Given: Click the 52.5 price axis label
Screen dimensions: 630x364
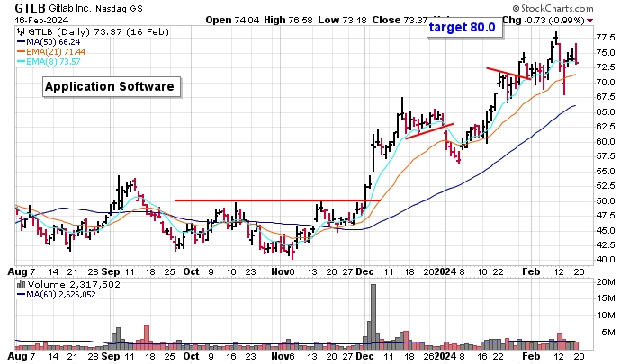Looking at the screenshot, I should point(606,186).
